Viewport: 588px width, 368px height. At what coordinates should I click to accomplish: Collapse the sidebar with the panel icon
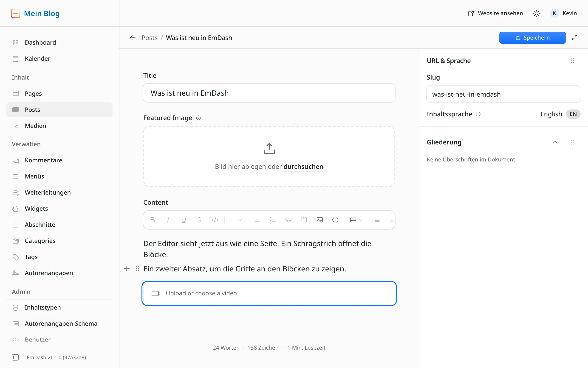click(15, 357)
